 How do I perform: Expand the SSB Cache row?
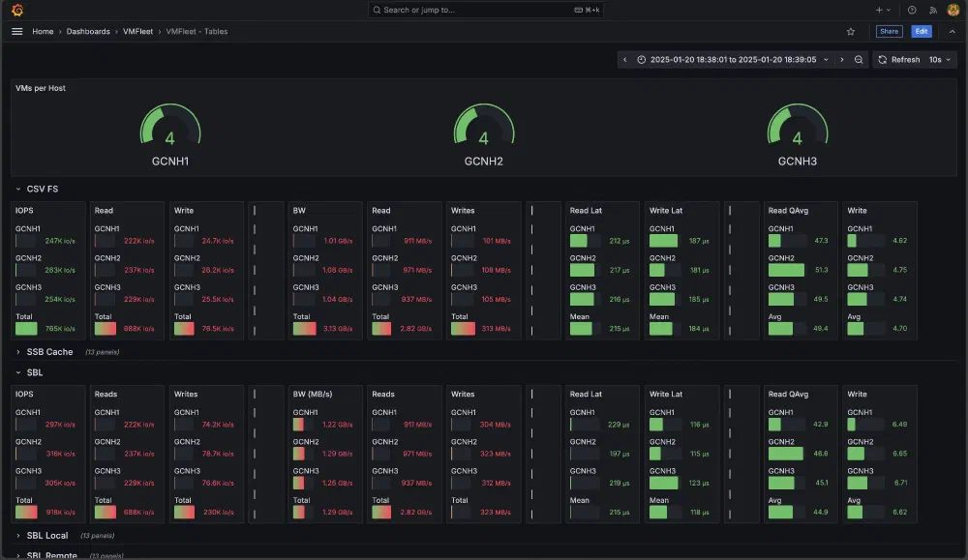17,352
